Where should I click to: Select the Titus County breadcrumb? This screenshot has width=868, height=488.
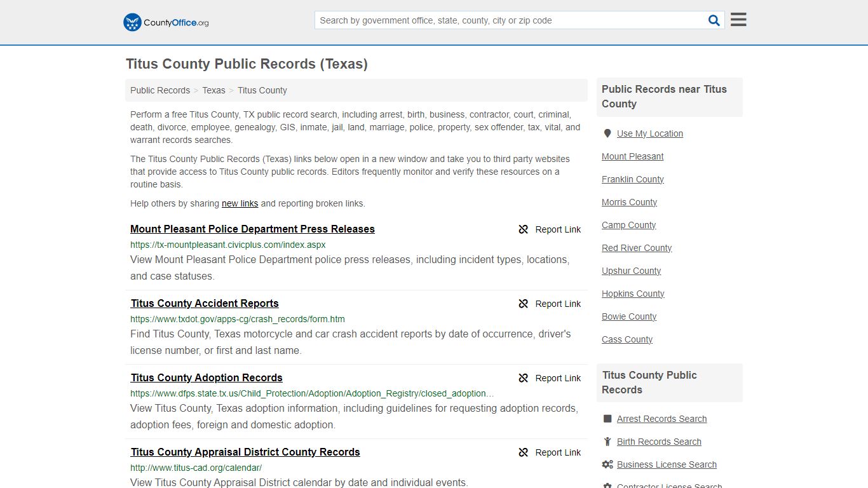coord(262,90)
